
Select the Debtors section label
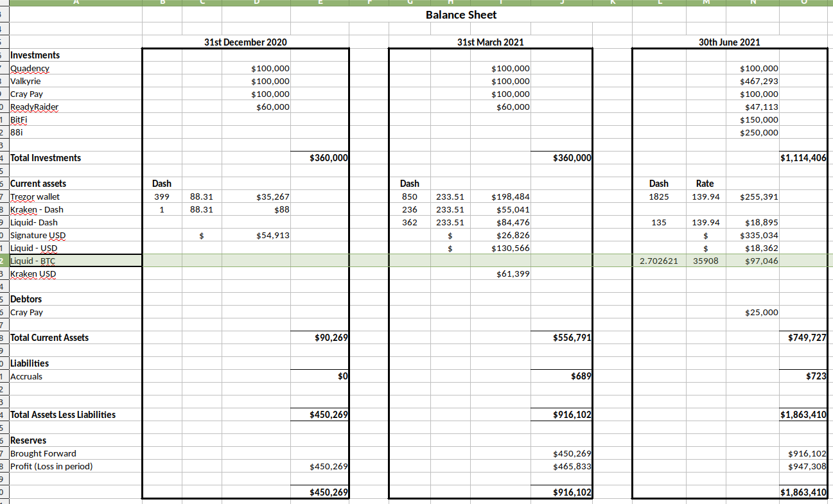point(26,299)
